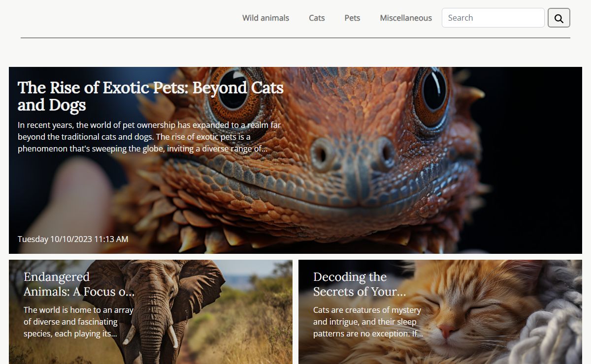The height and width of the screenshot is (364, 591).
Task: Click the exotic pets article excerpt text
Action: [x=149, y=137]
